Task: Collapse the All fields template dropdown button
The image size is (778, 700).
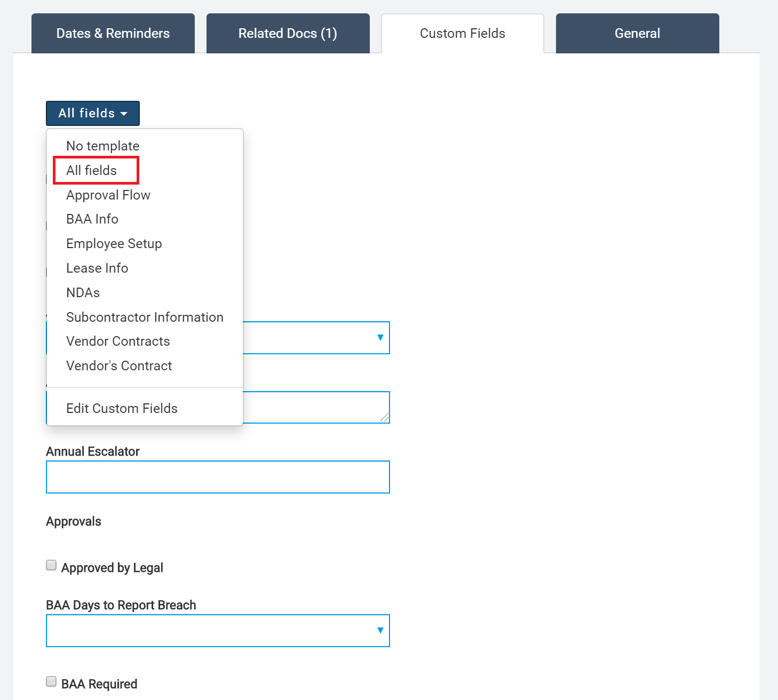Action: click(93, 113)
